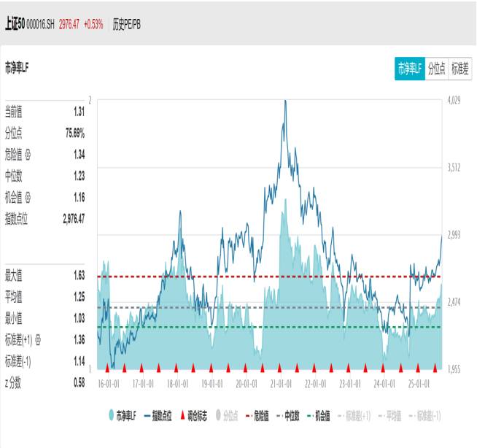Click the 市净率LF panel title

[17, 68]
